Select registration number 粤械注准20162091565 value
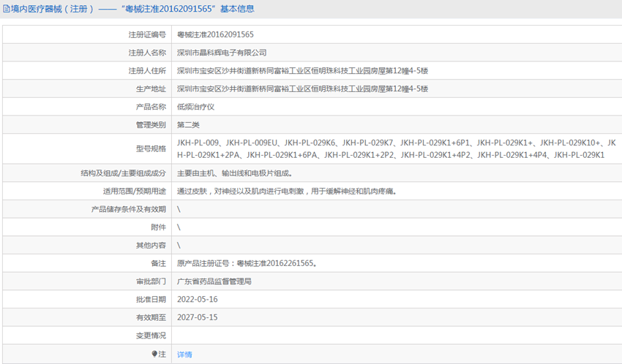 (215, 34)
